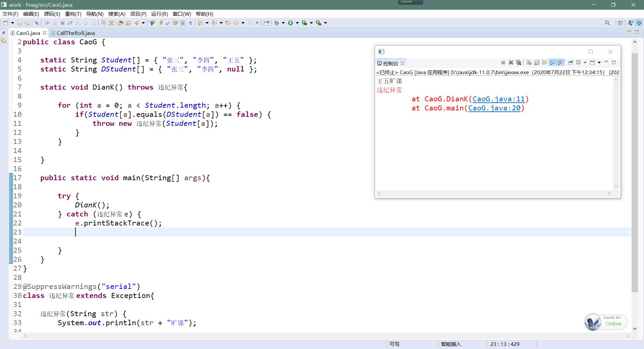The width and height of the screenshot is (644, 349).
Task: Click the Back navigation arrow
Action: tap(236, 23)
